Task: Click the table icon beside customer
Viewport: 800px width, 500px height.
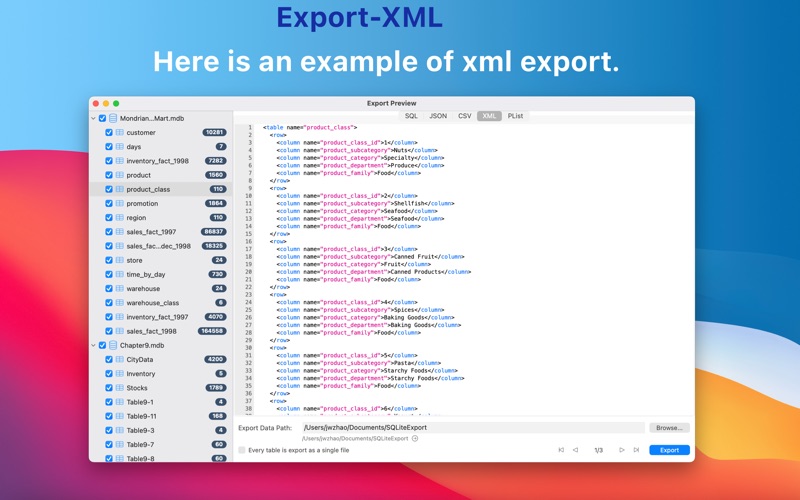Action: click(119, 132)
